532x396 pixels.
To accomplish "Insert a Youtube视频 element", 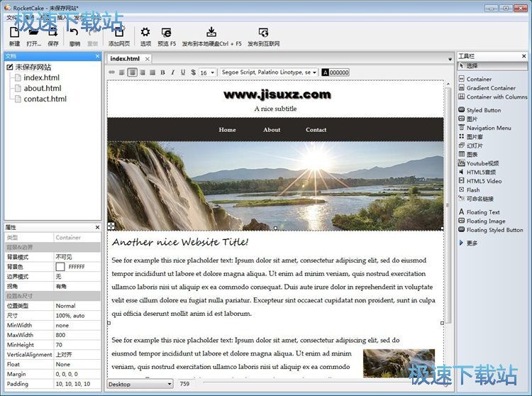I will tap(482, 163).
